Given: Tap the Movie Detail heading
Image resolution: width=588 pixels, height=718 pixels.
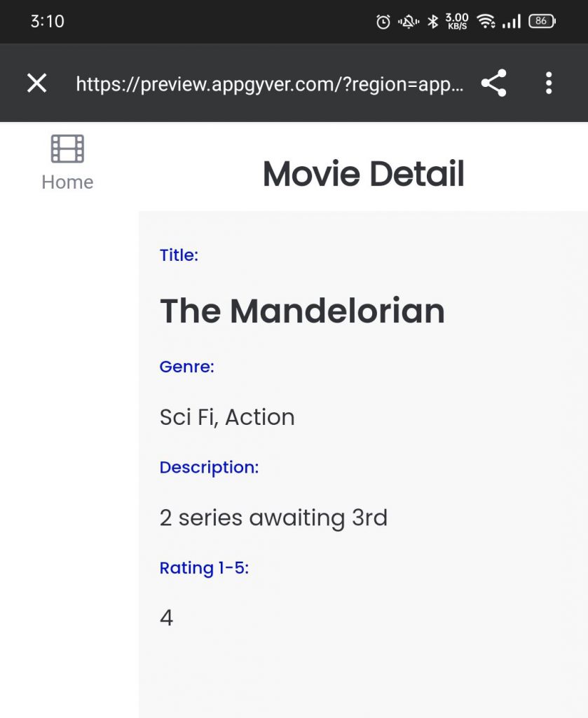Looking at the screenshot, I should click(363, 174).
